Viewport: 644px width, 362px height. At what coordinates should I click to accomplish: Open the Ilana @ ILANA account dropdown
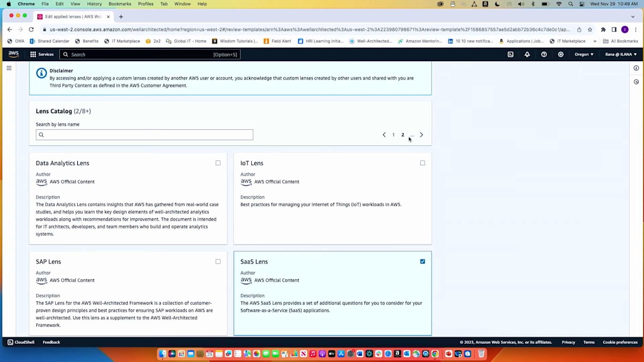pyautogui.click(x=621, y=54)
